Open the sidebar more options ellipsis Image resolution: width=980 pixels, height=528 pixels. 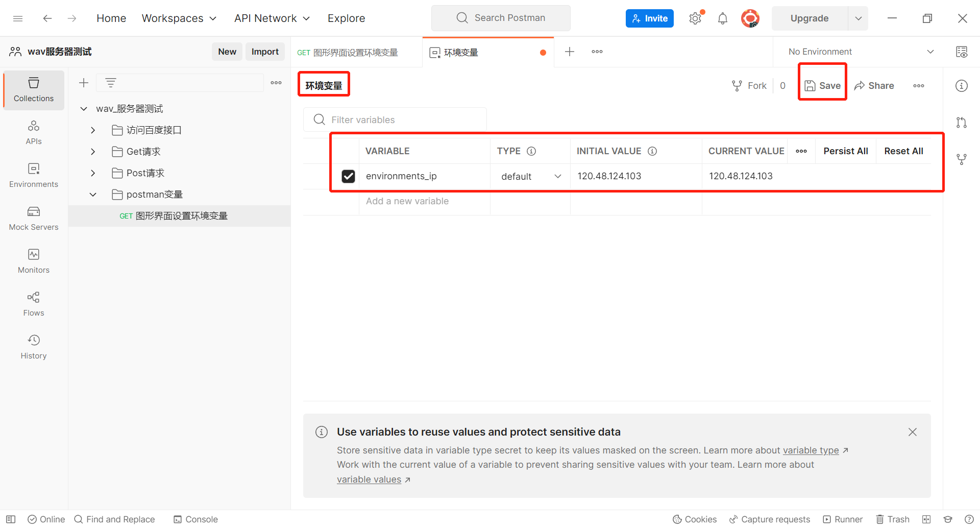point(276,83)
